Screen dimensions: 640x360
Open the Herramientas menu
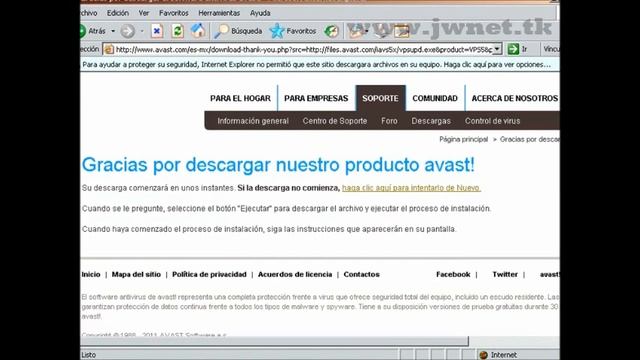point(219,13)
